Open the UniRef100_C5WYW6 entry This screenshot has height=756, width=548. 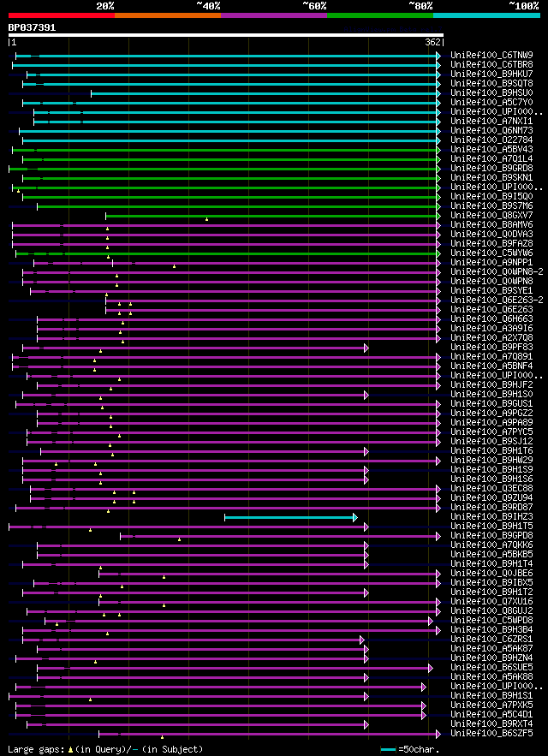coord(491,253)
